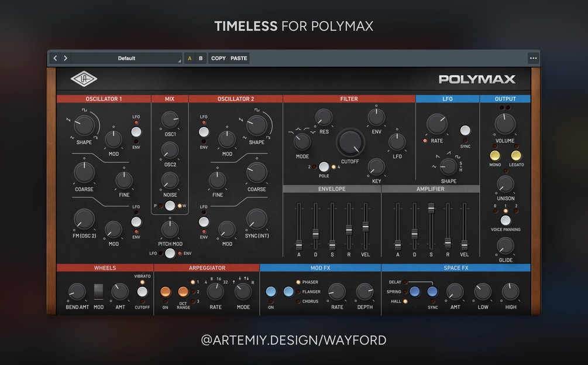This screenshot has height=365, width=588.
Task: Toggle the noise P/W switch
Action: pyautogui.click(x=170, y=206)
